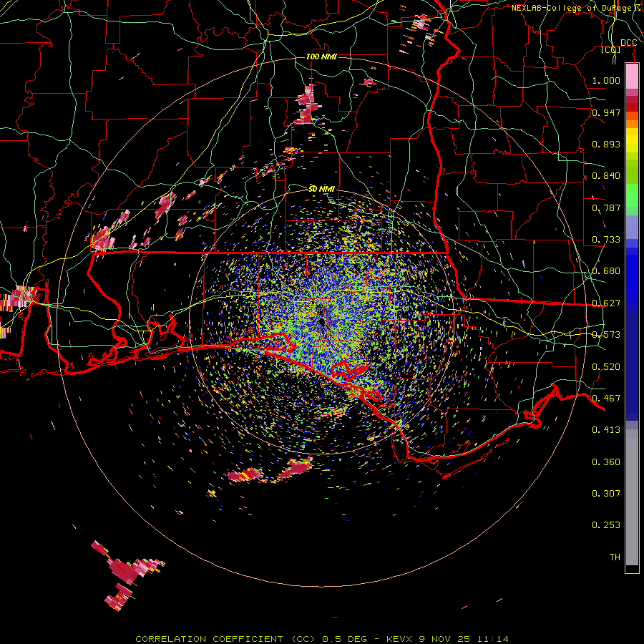Click the 1.000 scale value

606,80
